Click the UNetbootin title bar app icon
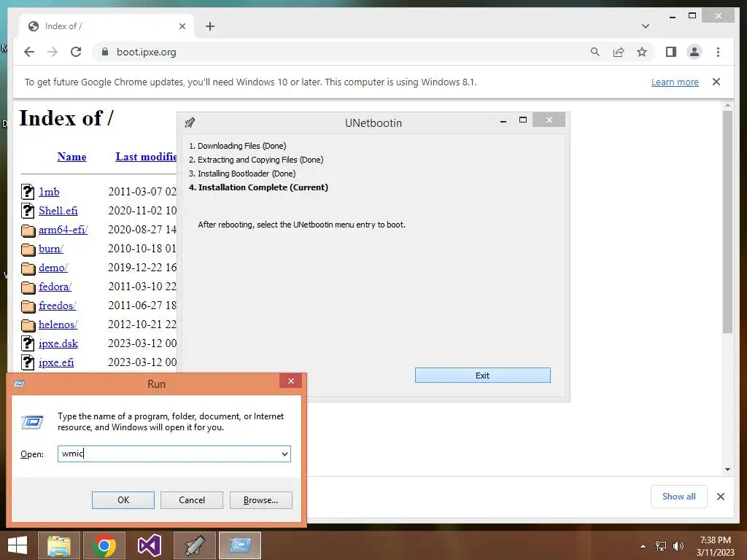 click(x=190, y=122)
